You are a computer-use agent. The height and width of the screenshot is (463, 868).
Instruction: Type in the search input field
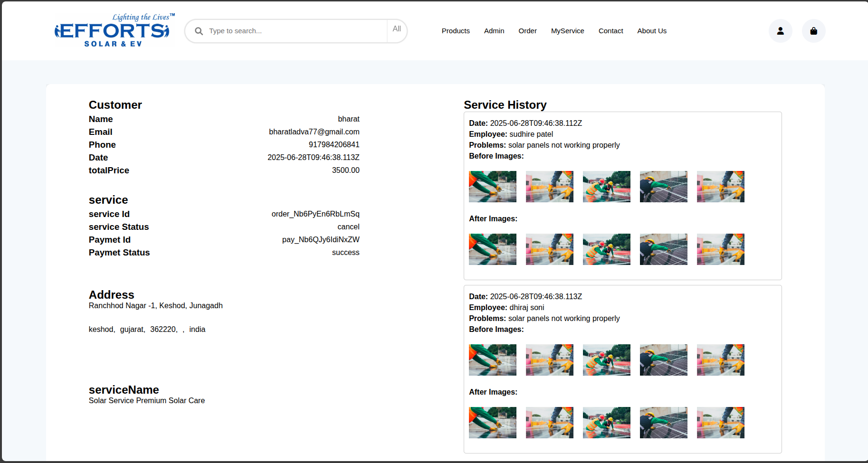[x=295, y=31]
